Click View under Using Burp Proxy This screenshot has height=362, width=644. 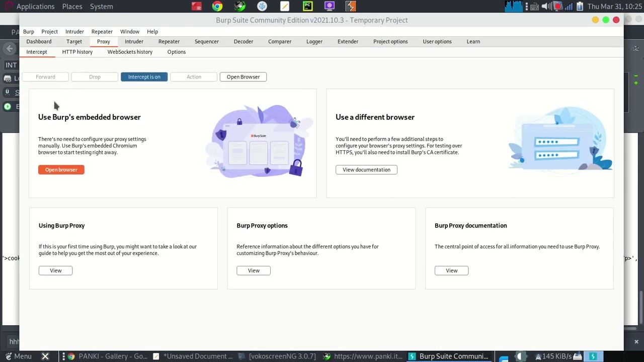click(55, 270)
